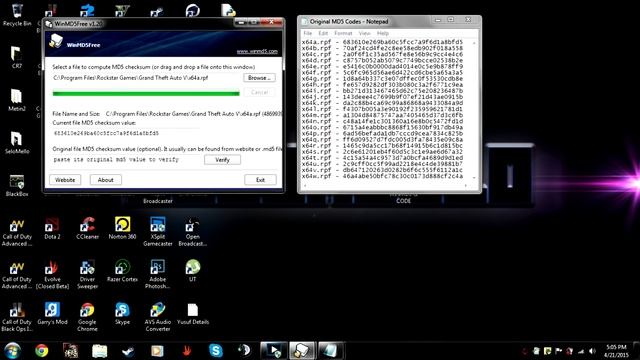640x360 pixels.
Task: Open the SeloMello desktop icon
Action: pyautogui.click(x=16, y=142)
